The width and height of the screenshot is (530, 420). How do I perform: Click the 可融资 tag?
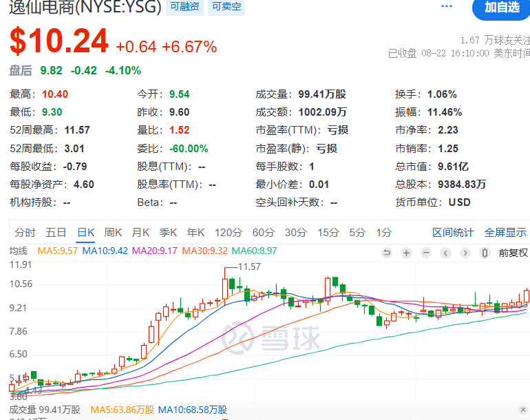tap(184, 7)
